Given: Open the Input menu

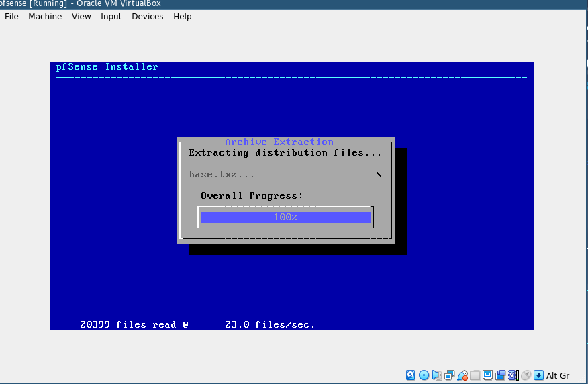Looking at the screenshot, I should point(111,17).
